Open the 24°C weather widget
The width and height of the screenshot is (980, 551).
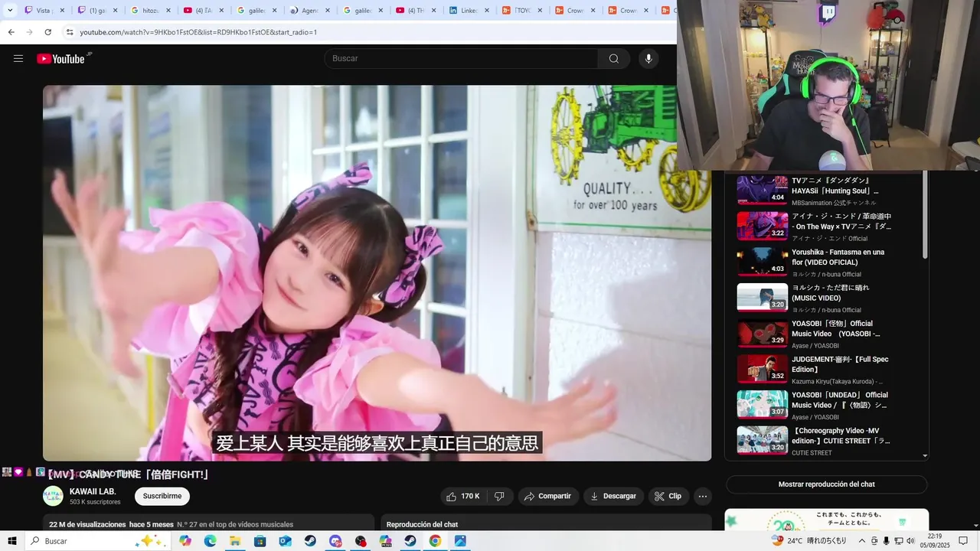pos(810,541)
